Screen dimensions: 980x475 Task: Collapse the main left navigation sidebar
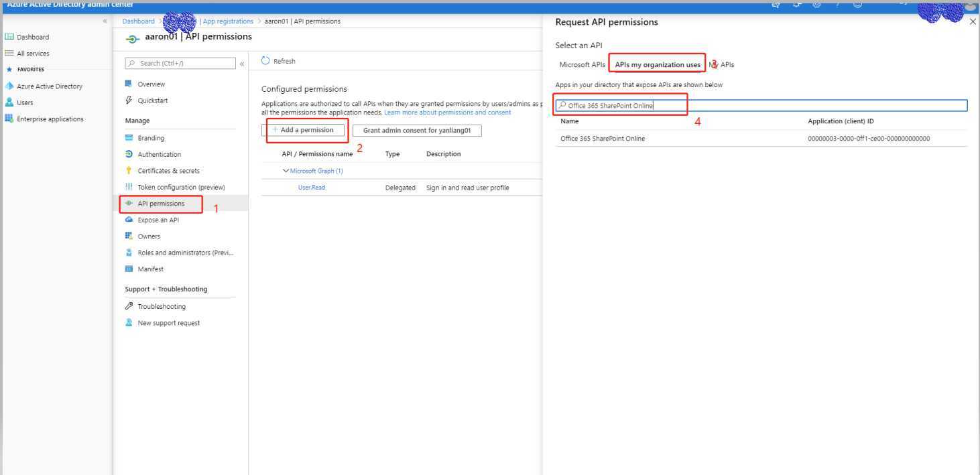105,21
